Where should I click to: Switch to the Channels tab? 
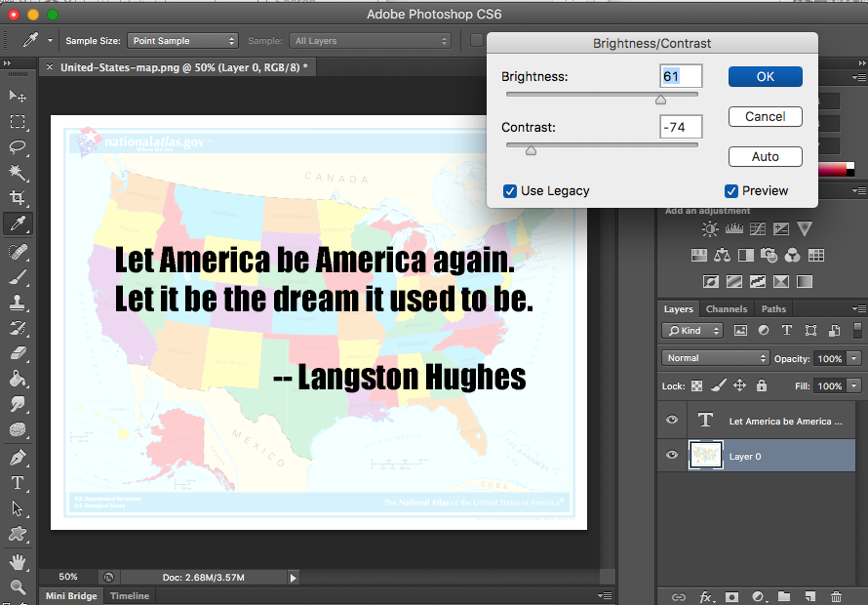726,309
